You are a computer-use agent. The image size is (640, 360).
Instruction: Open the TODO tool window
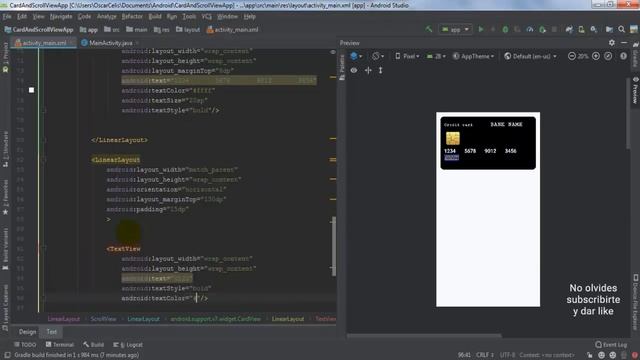[x=25, y=344]
